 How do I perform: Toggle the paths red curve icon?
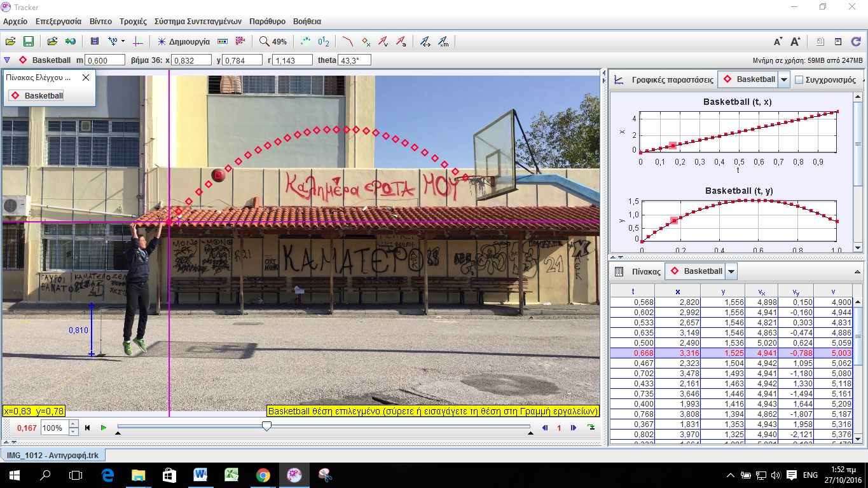point(348,41)
